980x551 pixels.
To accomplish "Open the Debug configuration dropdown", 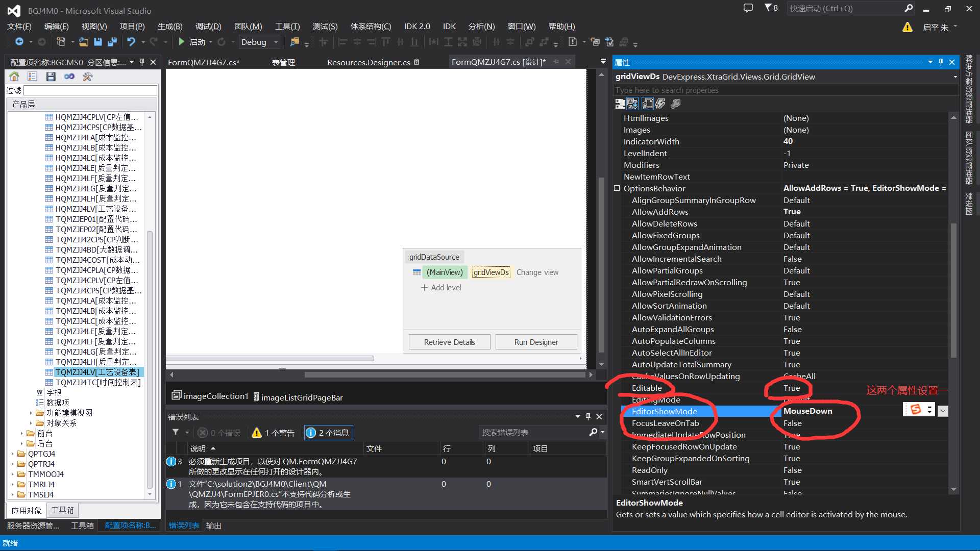I will click(x=276, y=42).
